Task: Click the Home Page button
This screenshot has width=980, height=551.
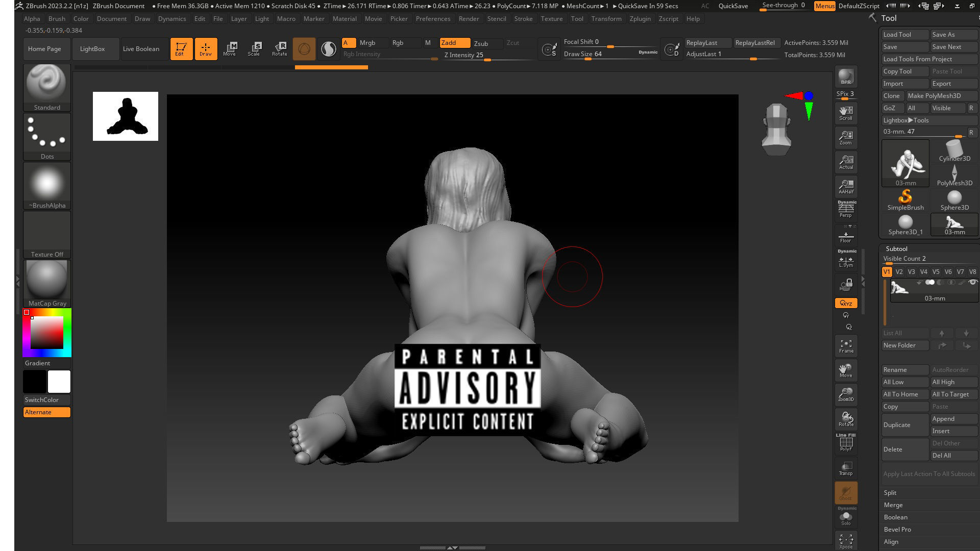Action: coord(44,49)
